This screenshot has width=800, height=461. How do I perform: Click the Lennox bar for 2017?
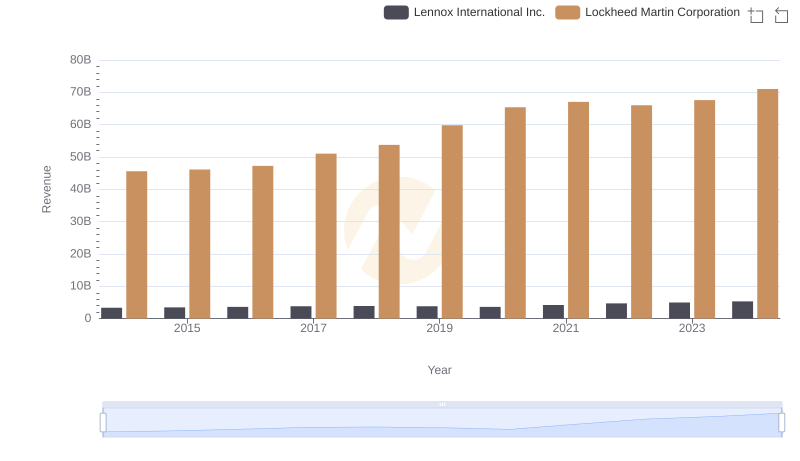point(301,312)
